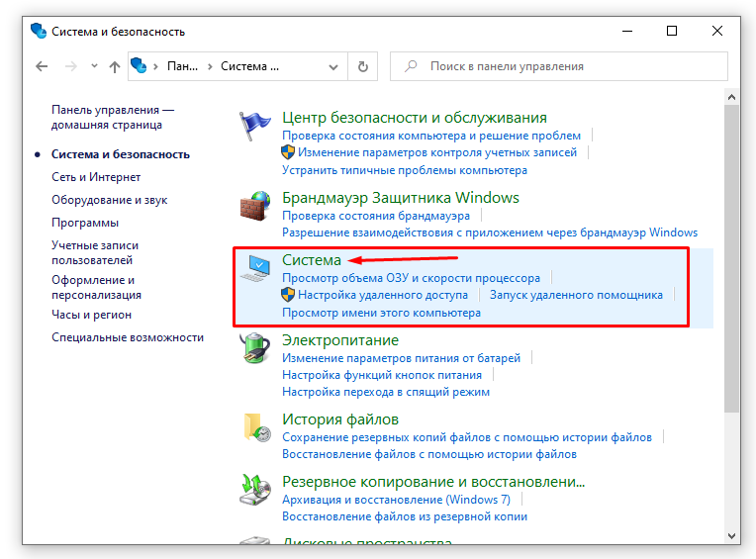Click the Control Panel icon in address bar

(139, 65)
